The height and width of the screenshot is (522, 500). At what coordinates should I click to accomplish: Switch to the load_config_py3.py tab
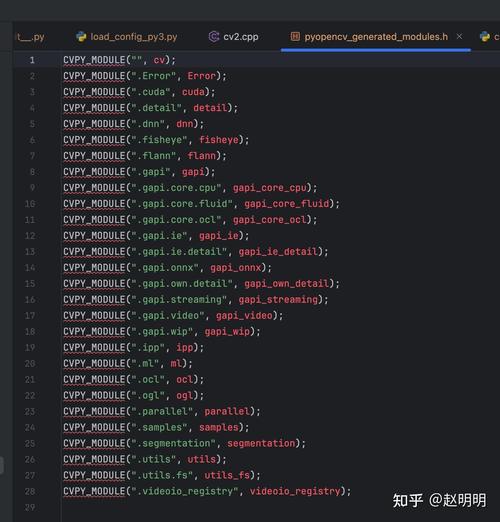pyautogui.click(x=127, y=37)
